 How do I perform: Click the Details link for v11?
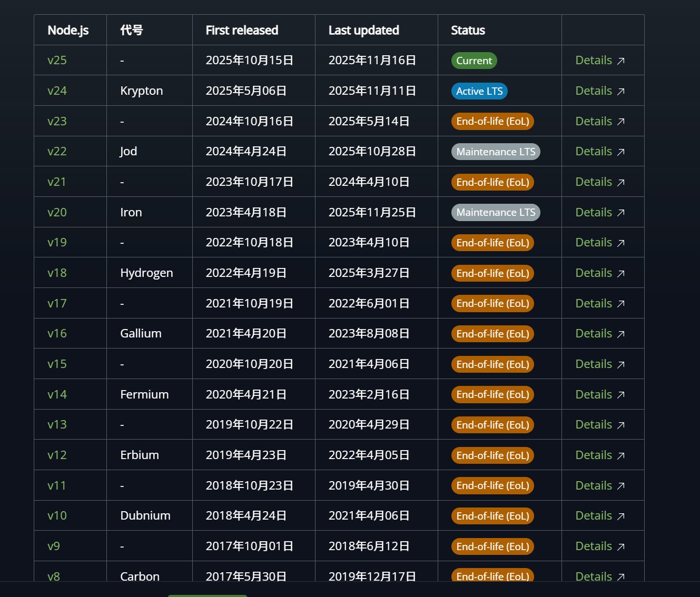(x=600, y=485)
